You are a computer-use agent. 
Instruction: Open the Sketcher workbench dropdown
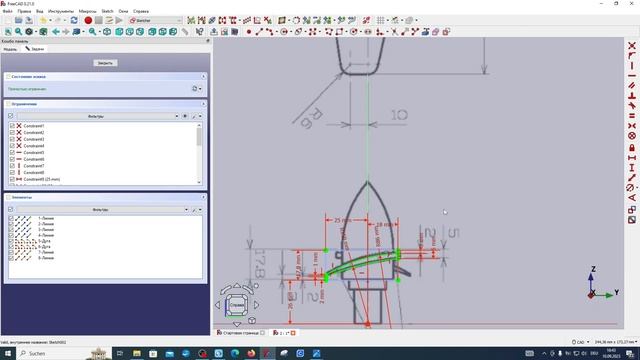tap(155, 20)
